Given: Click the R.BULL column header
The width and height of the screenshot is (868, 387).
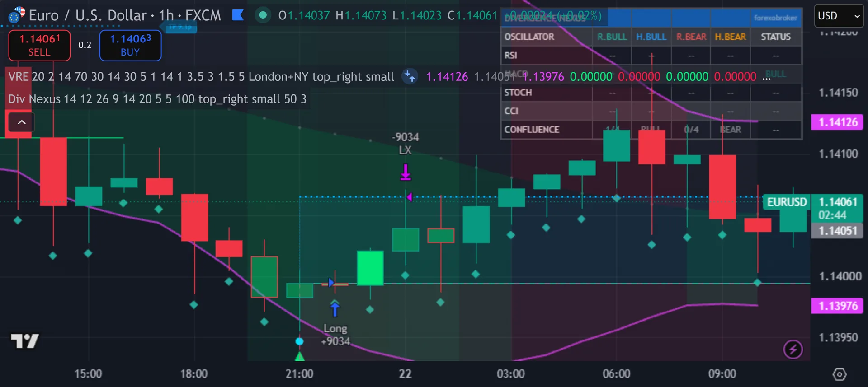Looking at the screenshot, I should pyautogui.click(x=612, y=37).
